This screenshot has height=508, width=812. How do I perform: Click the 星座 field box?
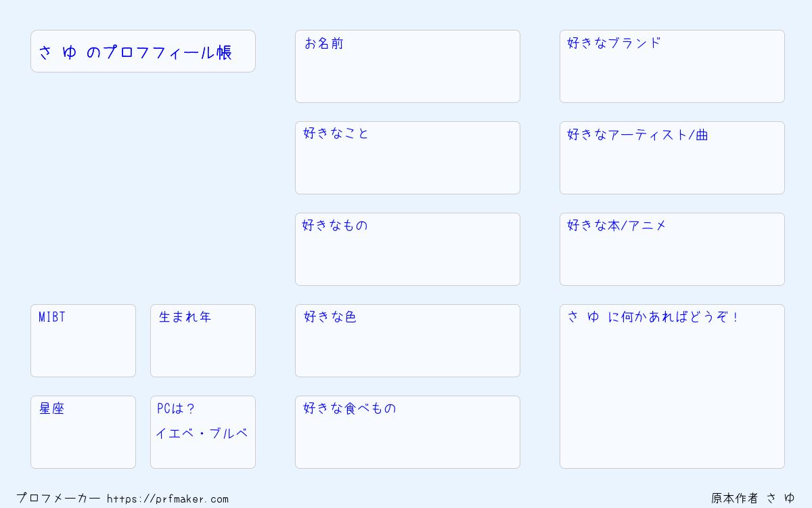pyautogui.click(x=83, y=432)
